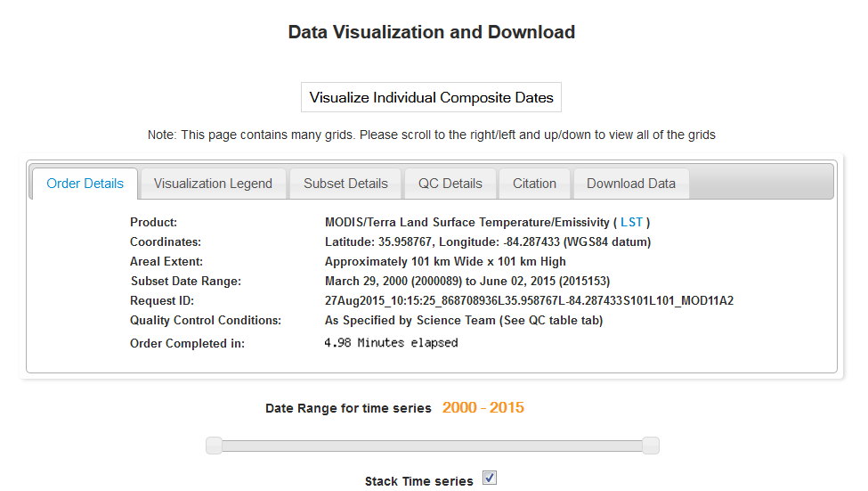Click the Data Visualization and Download heading
The width and height of the screenshot is (868, 491).
431,33
